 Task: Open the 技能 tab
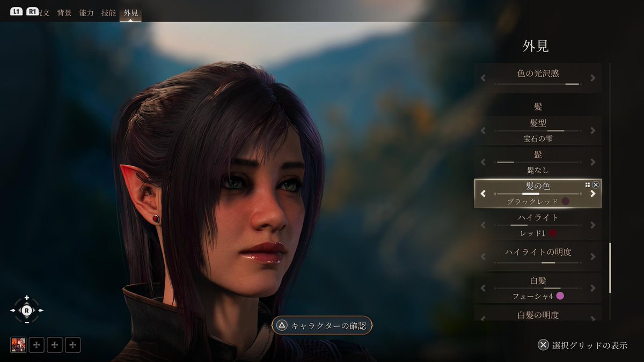tap(108, 12)
